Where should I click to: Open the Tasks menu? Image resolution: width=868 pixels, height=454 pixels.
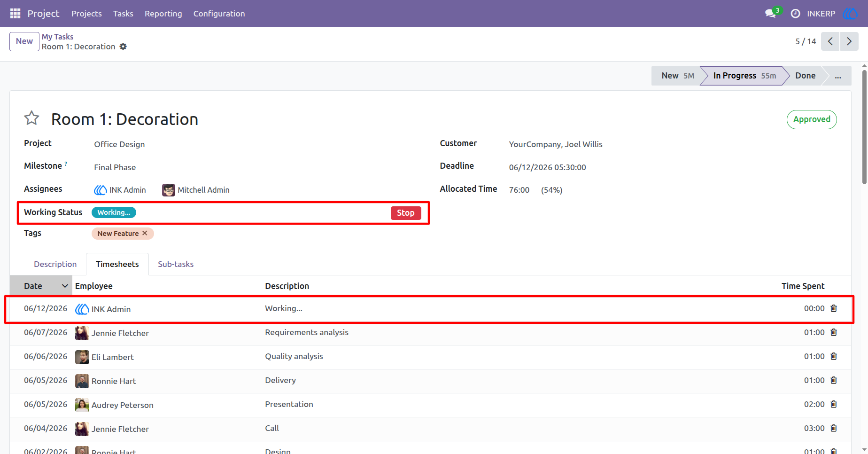coord(123,14)
